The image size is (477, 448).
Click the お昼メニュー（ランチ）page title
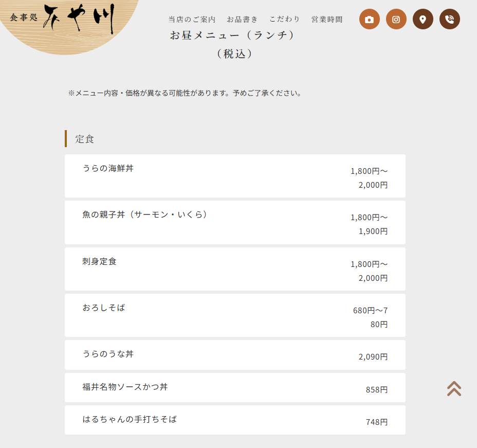pyautogui.click(x=235, y=35)
